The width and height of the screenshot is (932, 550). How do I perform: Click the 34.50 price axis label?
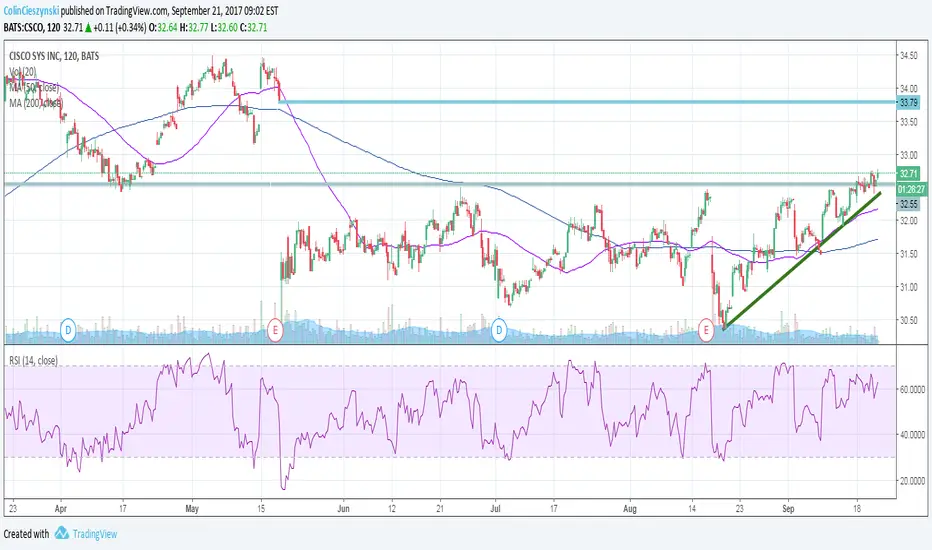[909, 55]
